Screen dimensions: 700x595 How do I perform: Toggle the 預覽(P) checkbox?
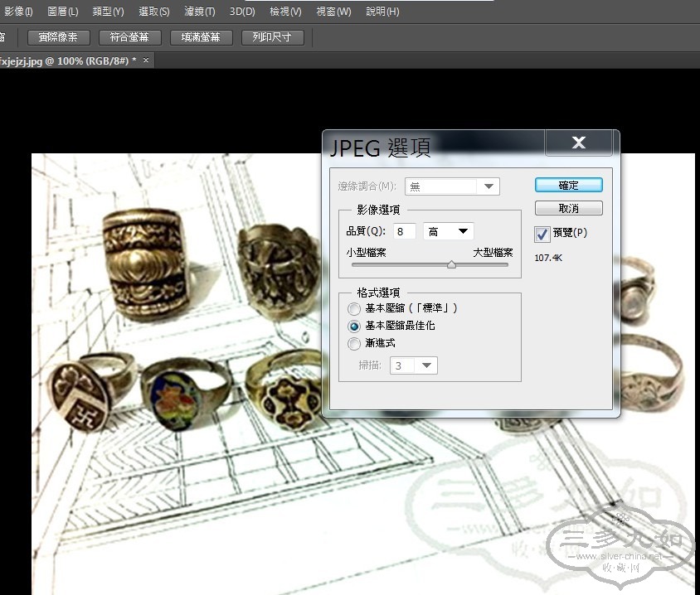click(x=542, y=235)
